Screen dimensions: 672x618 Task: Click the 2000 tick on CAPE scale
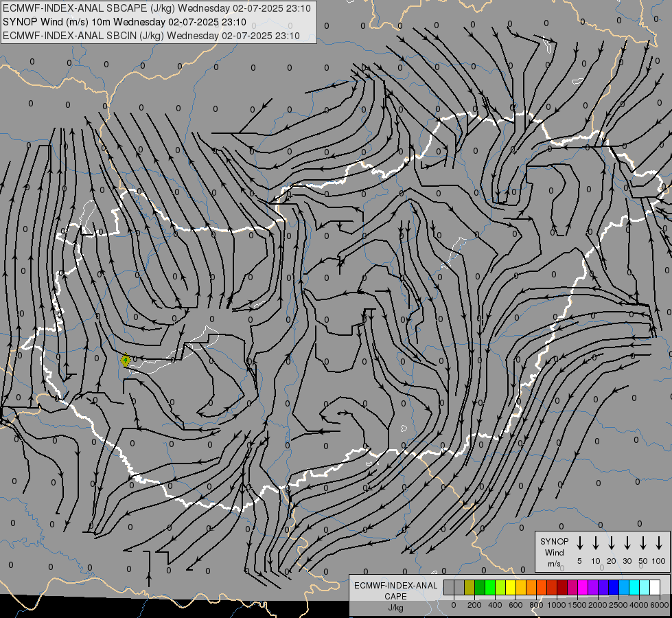(x=598, y=605)
